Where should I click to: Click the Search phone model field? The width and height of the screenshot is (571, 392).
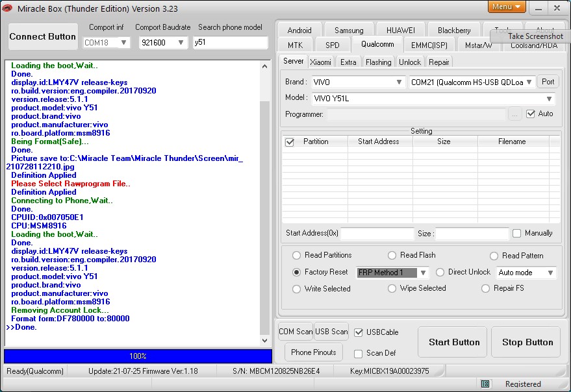pos(230,42)
